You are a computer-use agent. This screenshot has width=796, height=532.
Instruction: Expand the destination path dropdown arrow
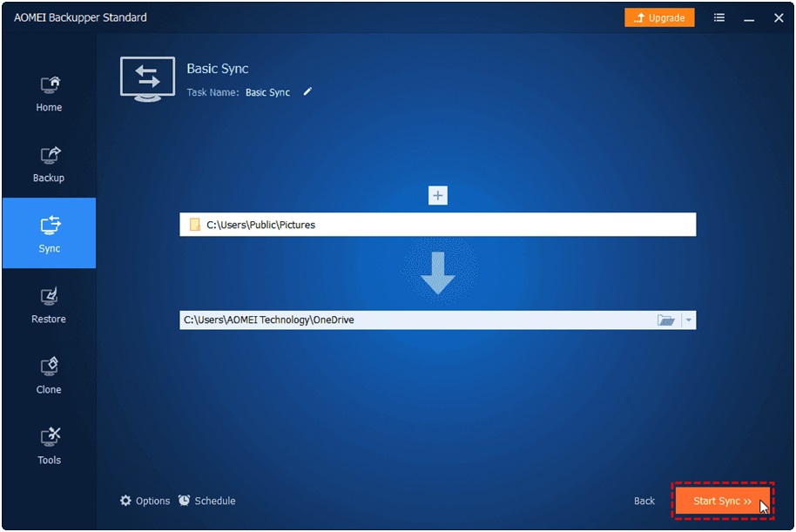[689, 320]
